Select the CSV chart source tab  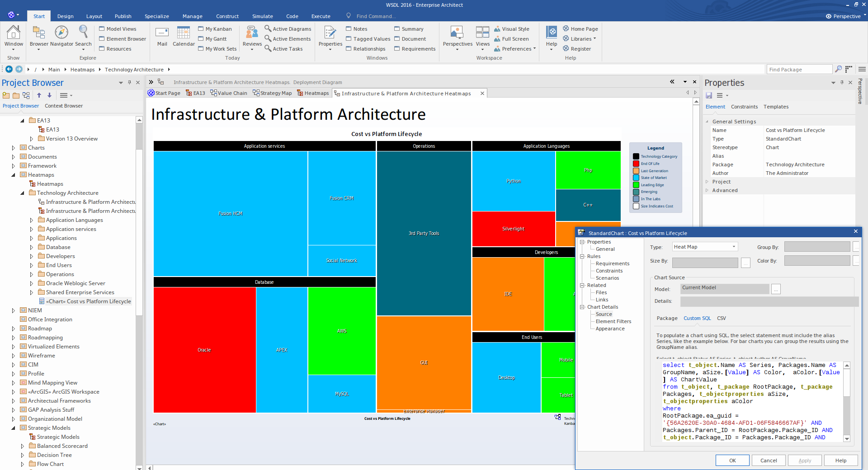coord(721,318)
